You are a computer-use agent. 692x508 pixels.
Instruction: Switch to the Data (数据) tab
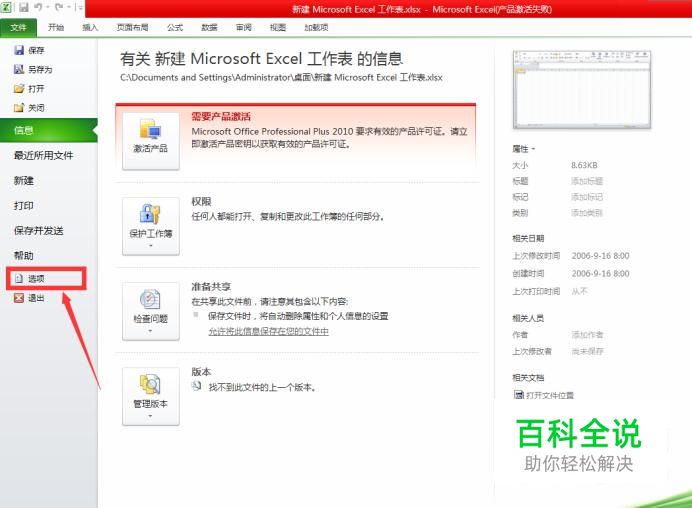[209, 27]
